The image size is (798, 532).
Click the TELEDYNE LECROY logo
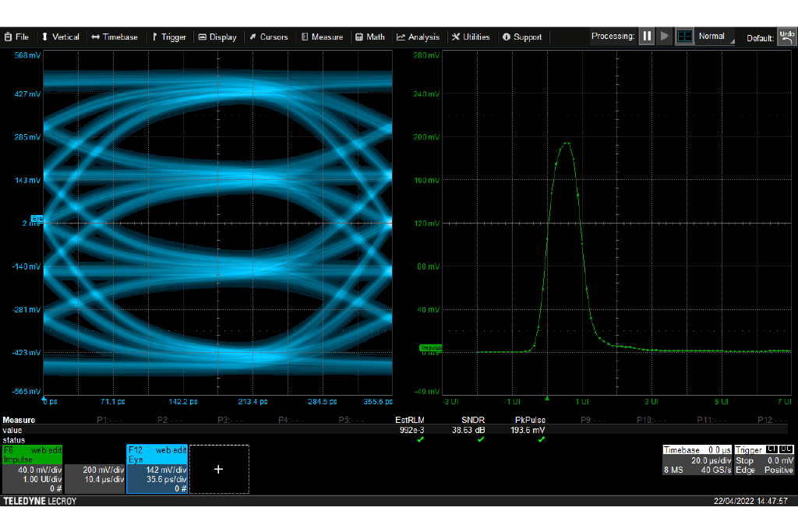point(40,501)
